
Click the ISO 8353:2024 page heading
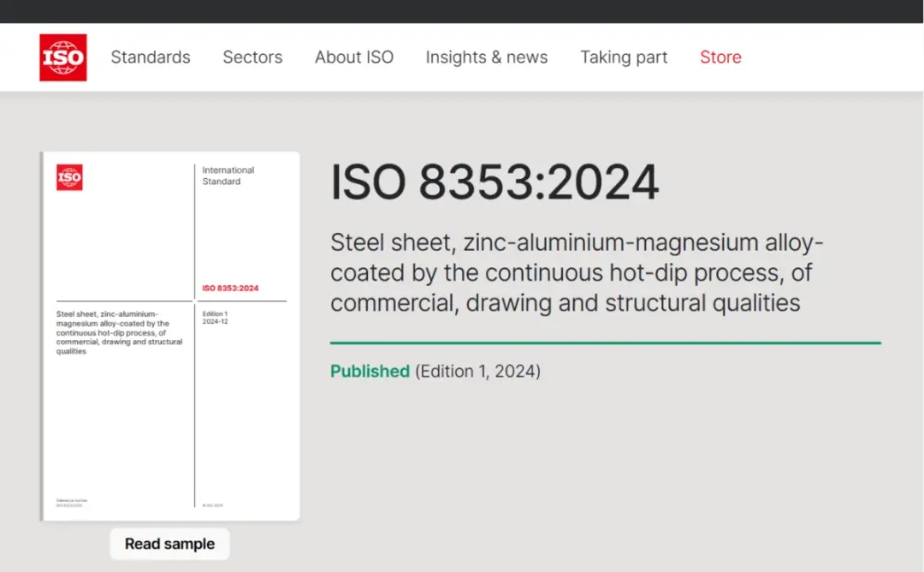(x=494, y=182)
